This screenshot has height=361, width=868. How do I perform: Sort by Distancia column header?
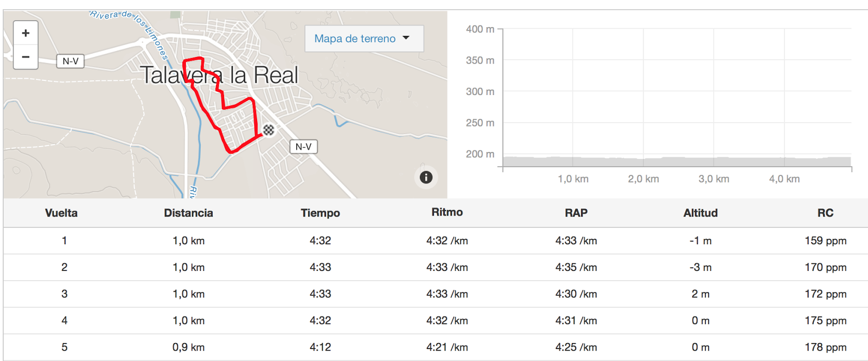188,213
